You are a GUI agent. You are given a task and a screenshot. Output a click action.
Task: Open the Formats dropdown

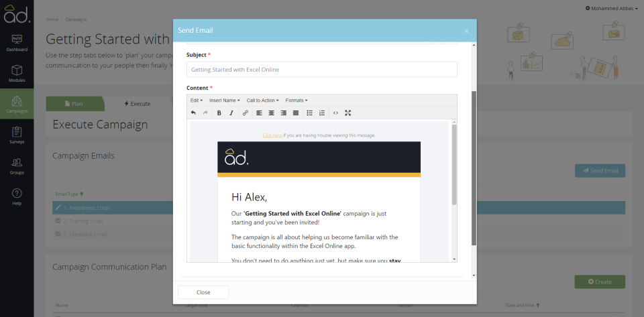coord(296,101)
